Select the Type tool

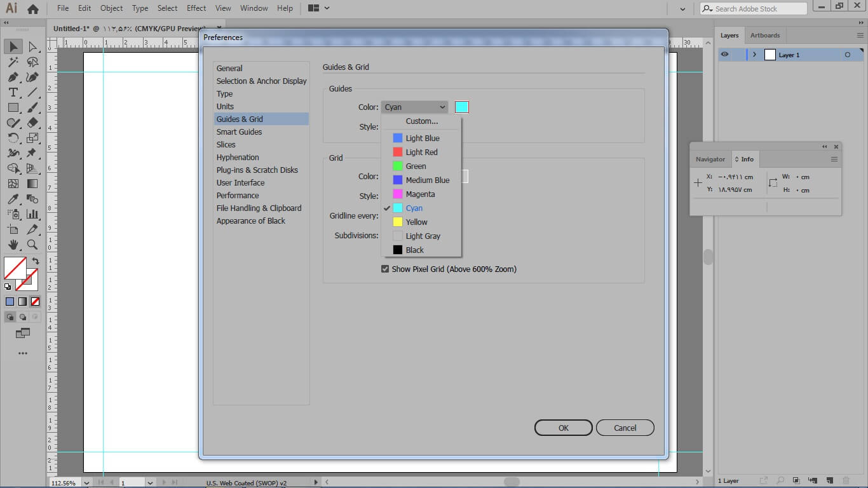pyautogui.click(x=13, y=93)
